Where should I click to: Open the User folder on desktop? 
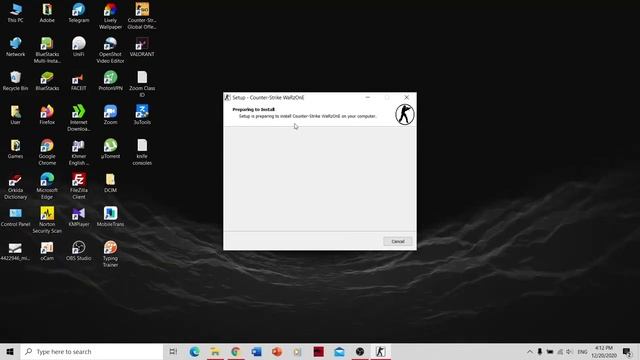click(16, 115)
